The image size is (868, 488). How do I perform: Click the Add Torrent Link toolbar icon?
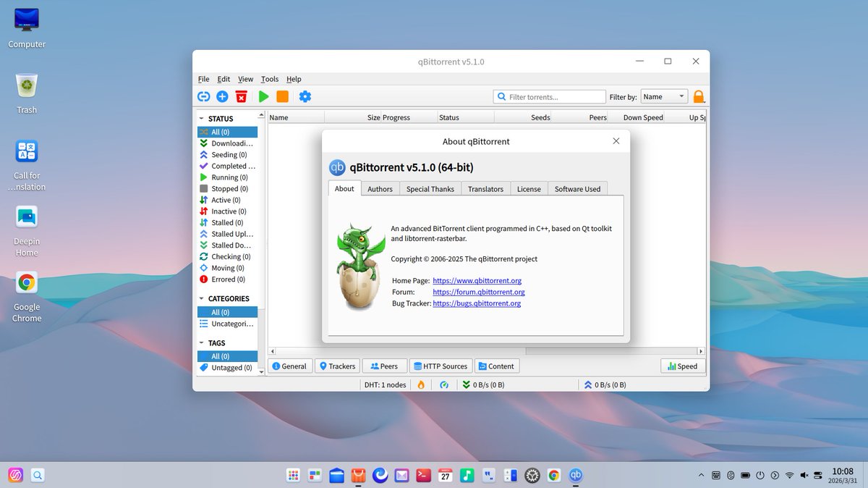[204, 96]
